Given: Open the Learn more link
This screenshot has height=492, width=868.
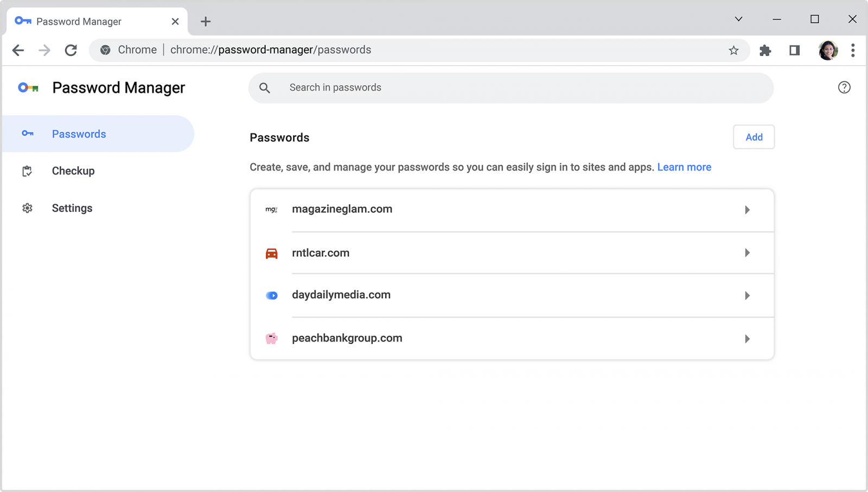Looking at the screenshot, I should [x=684, y=167].
